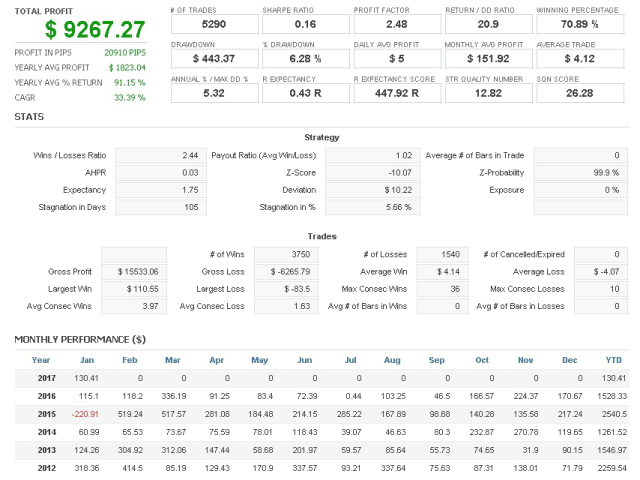Screen dimensions: 640x480
Task: Click the Year column header
Action: [x=41, y=360]
